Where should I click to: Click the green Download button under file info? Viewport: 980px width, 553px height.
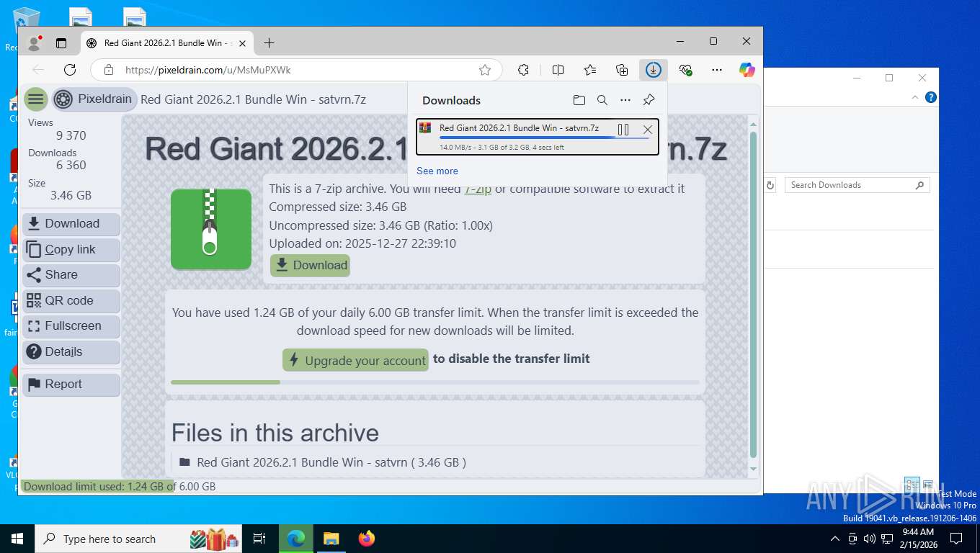[x=310, y=265]
